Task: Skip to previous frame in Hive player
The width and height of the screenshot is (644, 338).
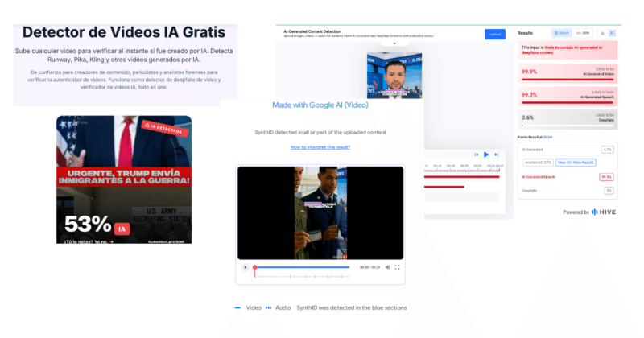Action: (x=477, y=155)
